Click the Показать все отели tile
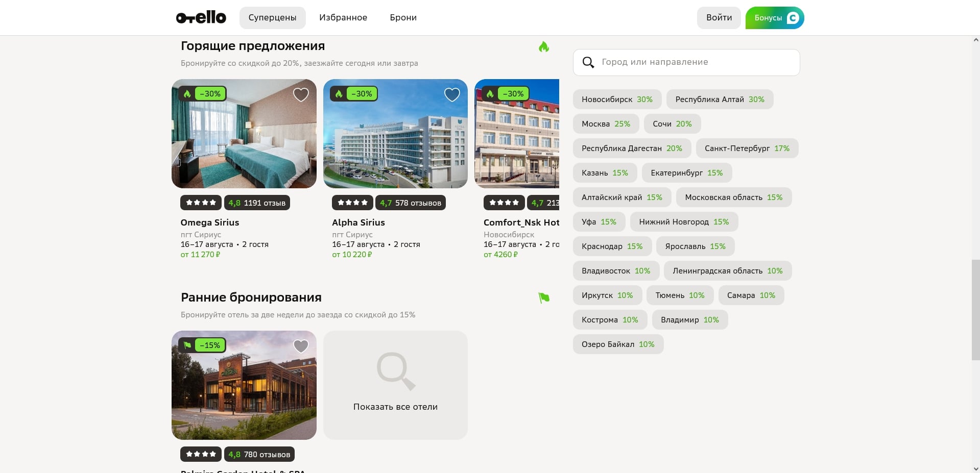Viewport: 980px width, 473px height. click(395, 385)
